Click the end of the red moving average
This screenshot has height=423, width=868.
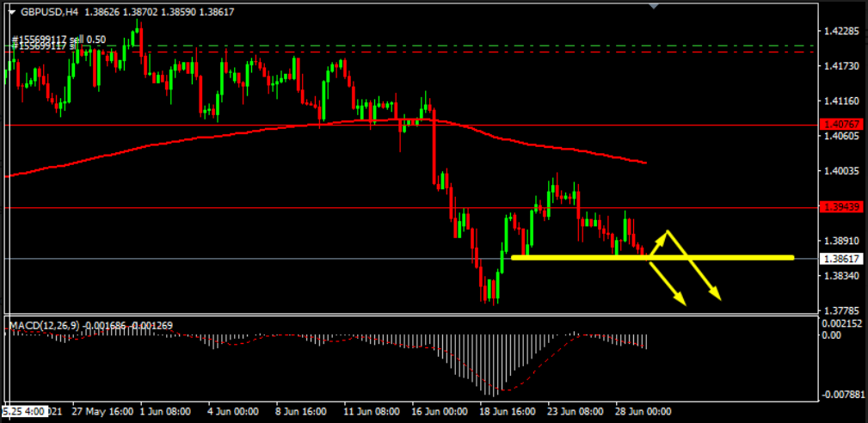[x=643, y=162]
